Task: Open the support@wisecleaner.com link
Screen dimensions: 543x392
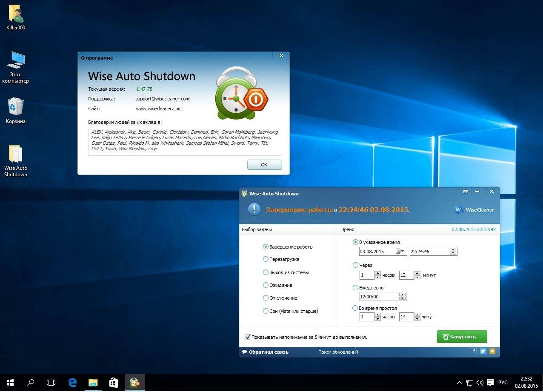Action: point(162,99)
